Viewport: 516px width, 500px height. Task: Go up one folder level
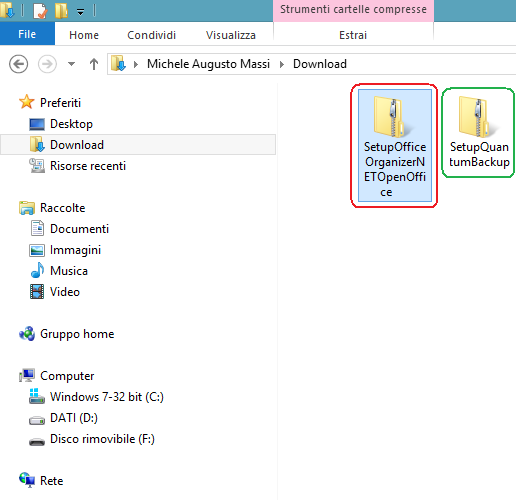[94, 64]
